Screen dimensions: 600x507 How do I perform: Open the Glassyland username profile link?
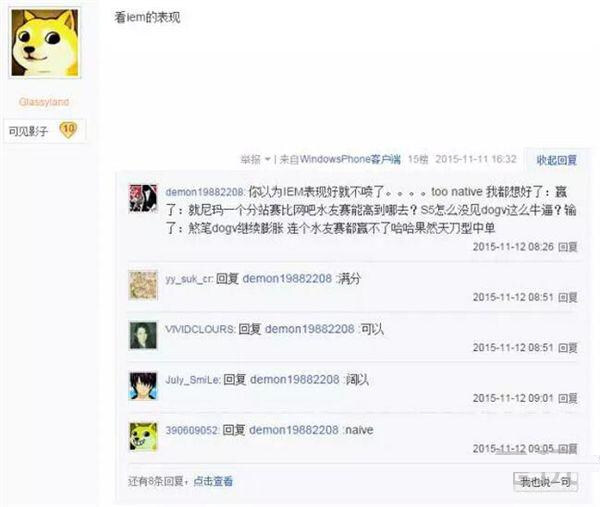tap(44, 102)
